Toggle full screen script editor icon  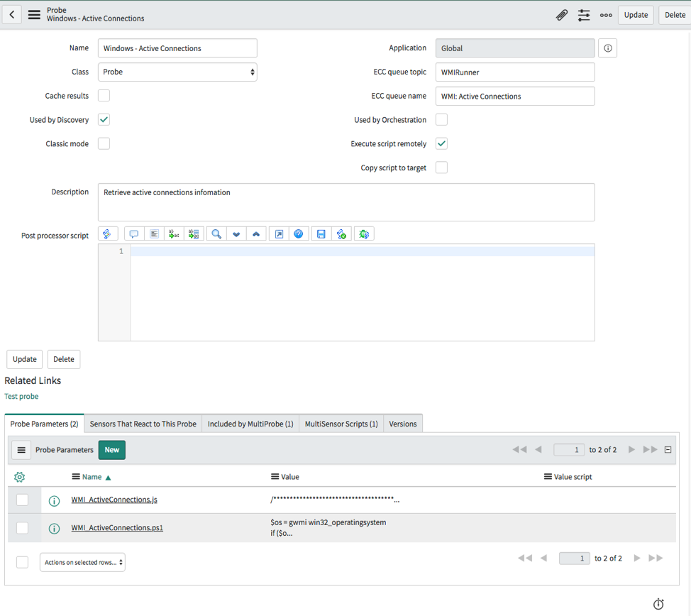pos(279,233)
